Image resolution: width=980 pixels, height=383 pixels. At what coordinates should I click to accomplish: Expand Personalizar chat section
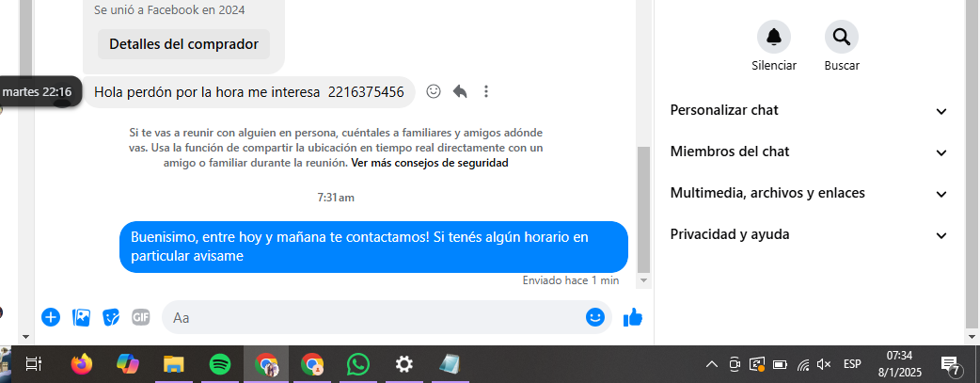click(809, 111)
